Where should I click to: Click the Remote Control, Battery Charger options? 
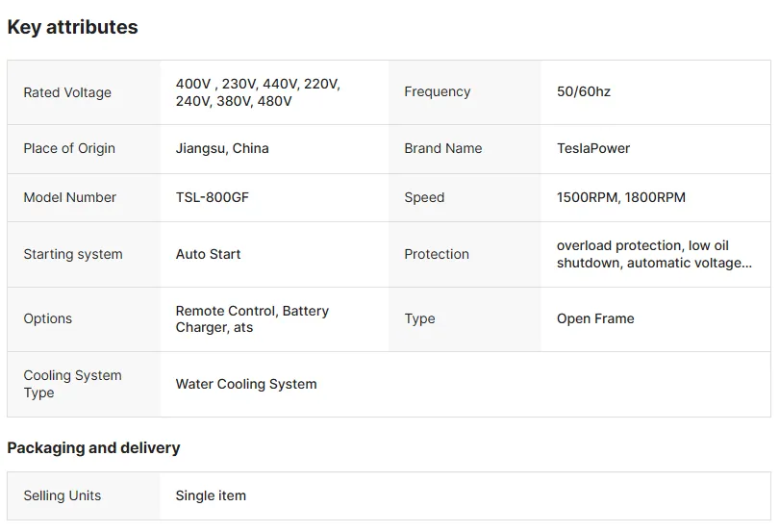coord(252,319)
